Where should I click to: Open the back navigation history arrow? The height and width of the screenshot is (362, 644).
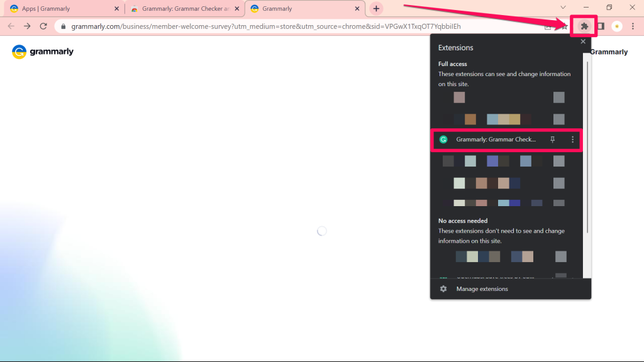coord(11,26)
